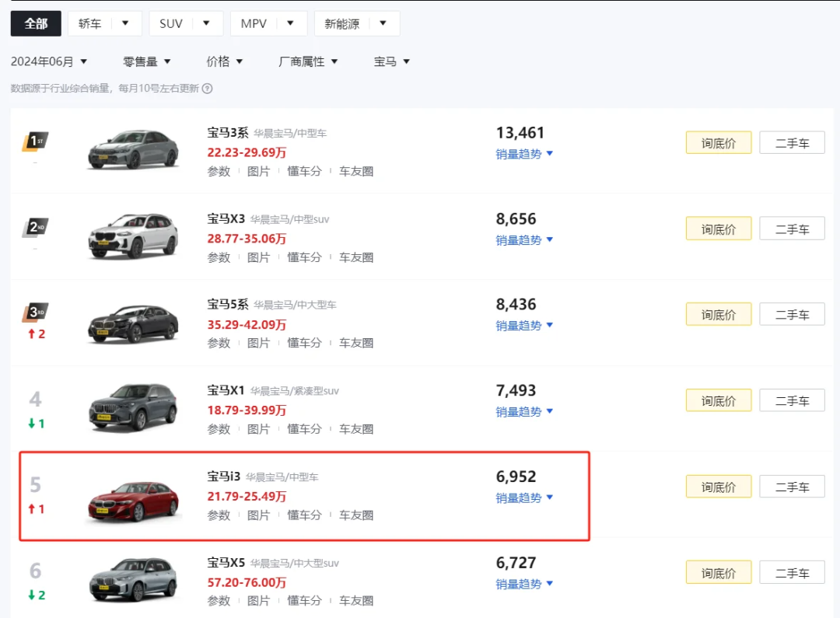Image resolution: width=840 pixels, height=618 pixels.
Task: Click the help icon beside data source note
Action: click(208, 89)
